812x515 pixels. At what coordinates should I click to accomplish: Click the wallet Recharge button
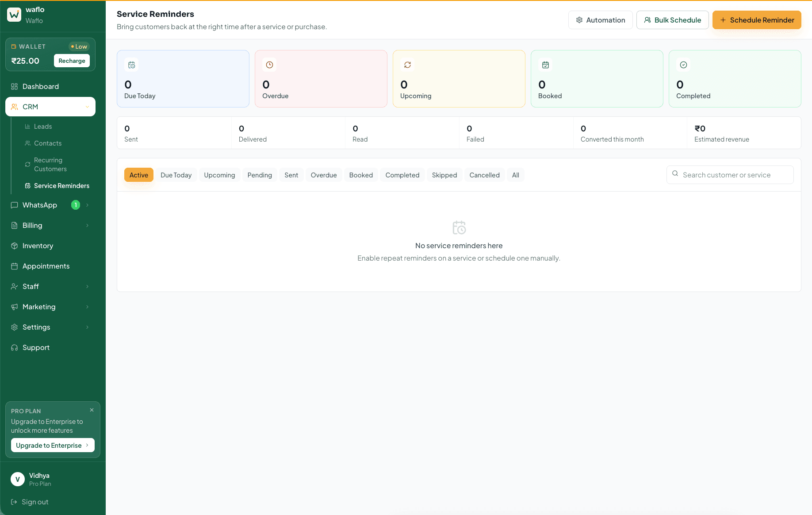coord(72,61)
